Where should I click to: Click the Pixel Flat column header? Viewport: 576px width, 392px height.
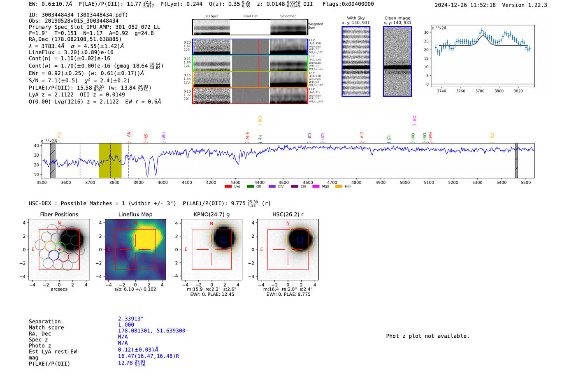(250, 16)
